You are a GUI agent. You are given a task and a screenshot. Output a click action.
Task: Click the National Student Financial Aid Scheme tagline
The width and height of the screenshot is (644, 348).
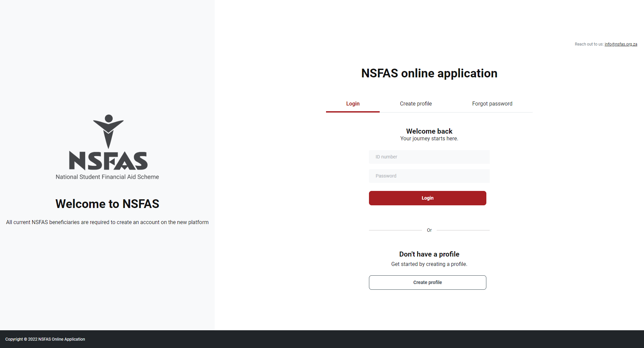107,177
